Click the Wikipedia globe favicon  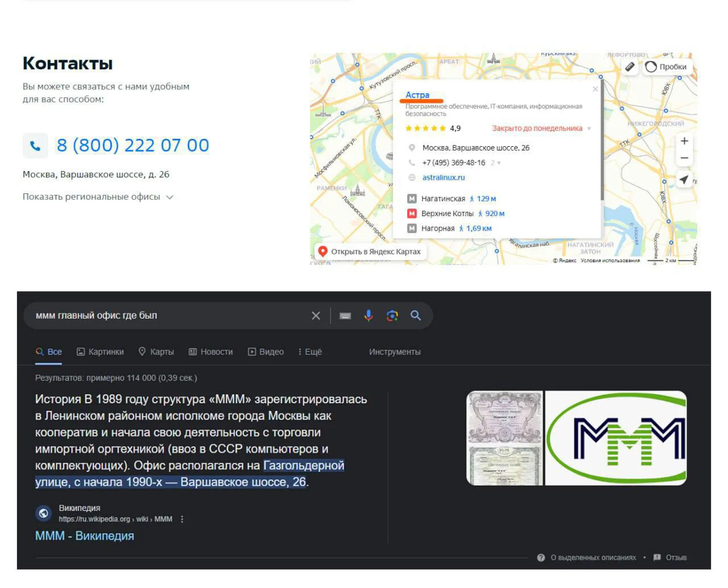pos(44,514)
